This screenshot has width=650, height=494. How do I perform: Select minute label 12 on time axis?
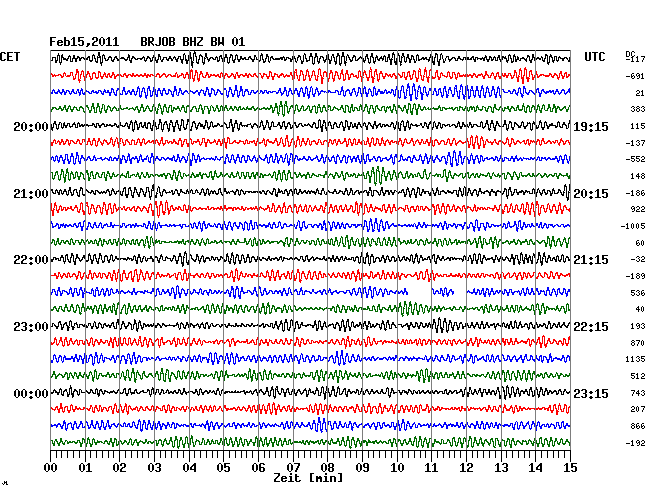(466, 468)
